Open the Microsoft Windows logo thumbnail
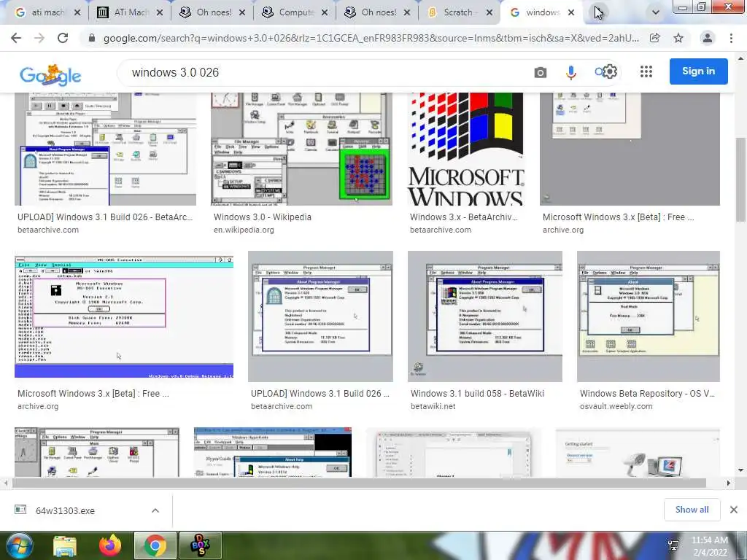 pos(465,149)
